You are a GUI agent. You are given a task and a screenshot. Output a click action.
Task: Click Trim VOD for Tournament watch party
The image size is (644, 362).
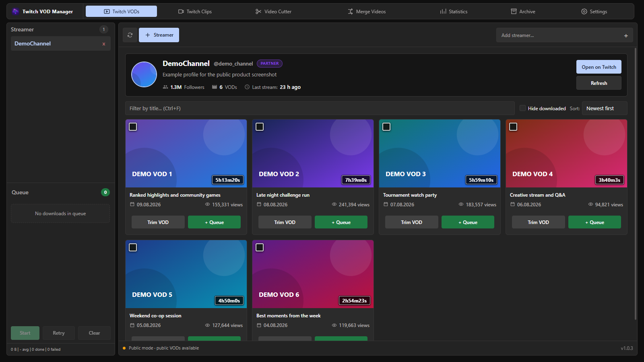(412, 222)
